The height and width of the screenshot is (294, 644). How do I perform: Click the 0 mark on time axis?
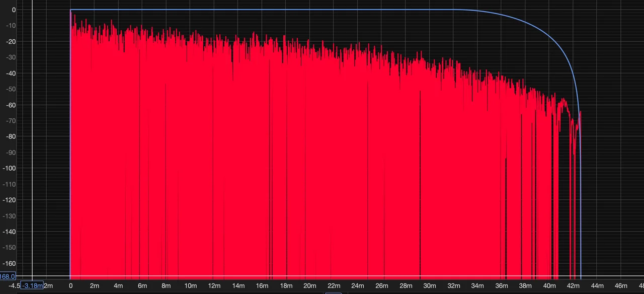[x=70, y=286]
